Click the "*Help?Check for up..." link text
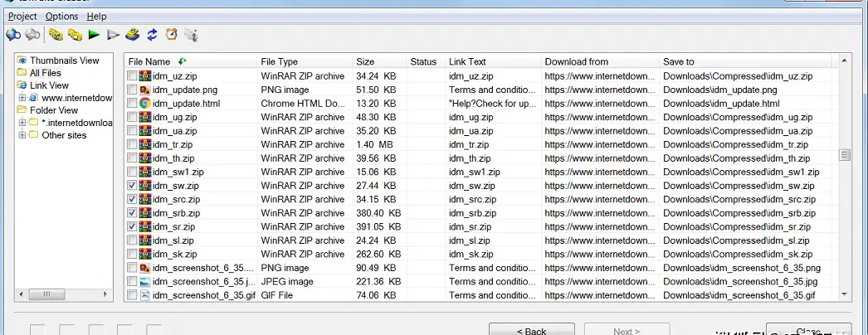The width and height of the screenshot is (868, 335). (x=492, y=104)
